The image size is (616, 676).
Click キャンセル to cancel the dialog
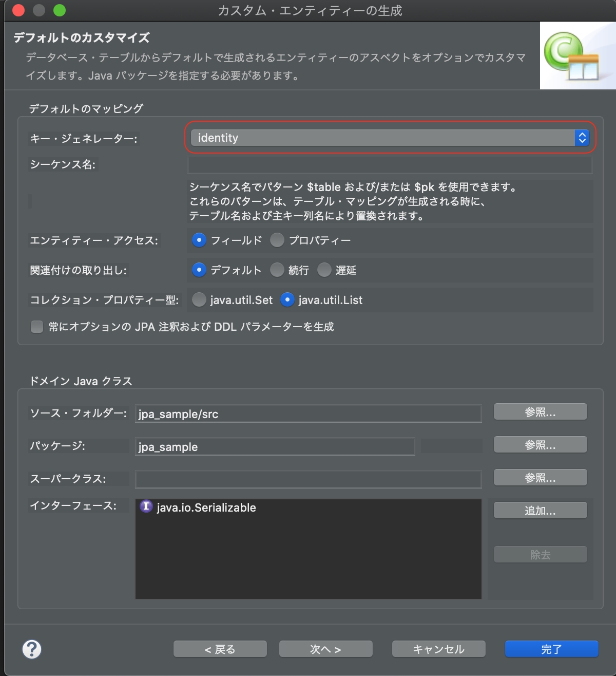point(438,649)
